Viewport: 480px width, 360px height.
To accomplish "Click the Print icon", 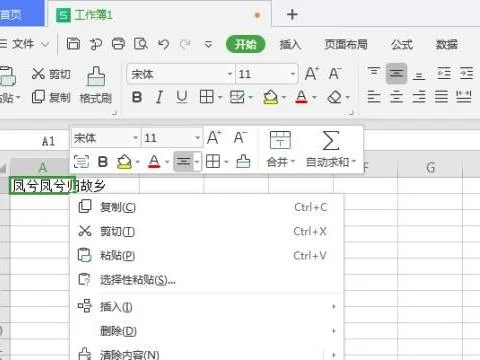I will point(118,44).
